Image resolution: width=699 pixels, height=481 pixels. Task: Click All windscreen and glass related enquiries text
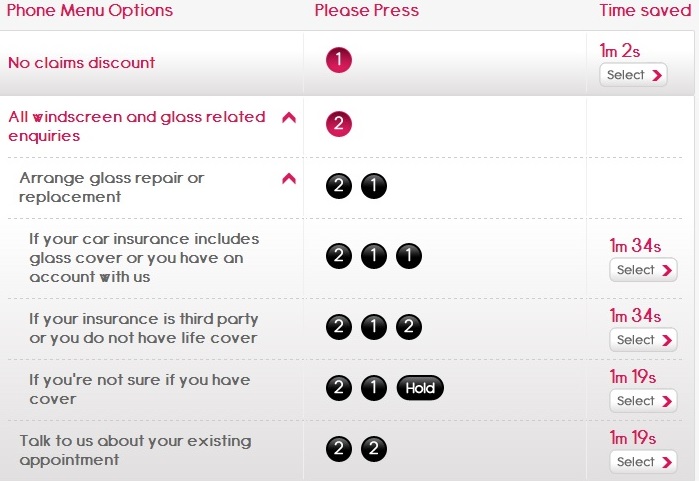pyautogui.click(x=137, y=126)
